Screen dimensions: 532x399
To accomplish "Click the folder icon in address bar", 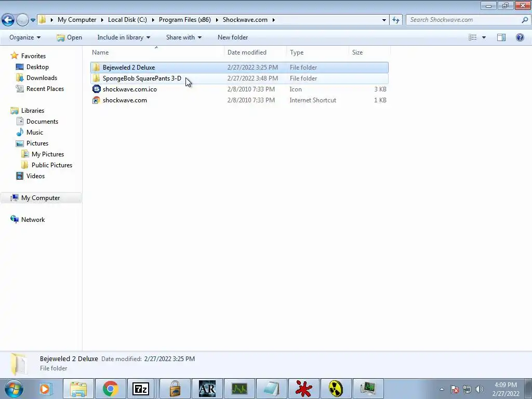I will 42,20.
